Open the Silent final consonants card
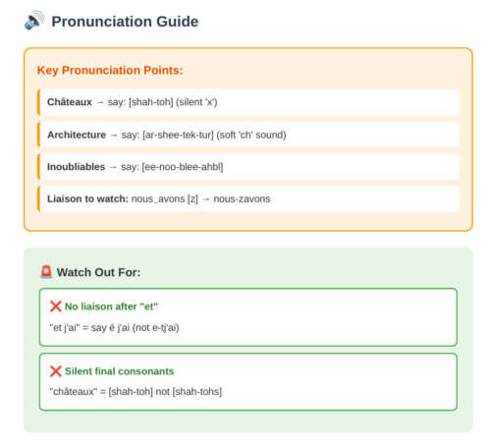The height and width of the screenshot is (448, 491). 248,381
